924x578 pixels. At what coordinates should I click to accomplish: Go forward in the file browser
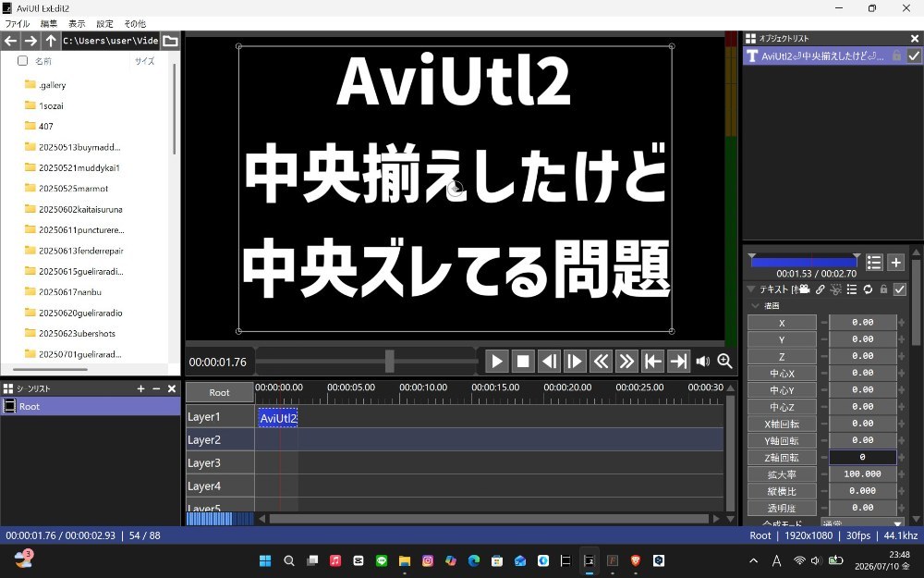click(30, 41)
